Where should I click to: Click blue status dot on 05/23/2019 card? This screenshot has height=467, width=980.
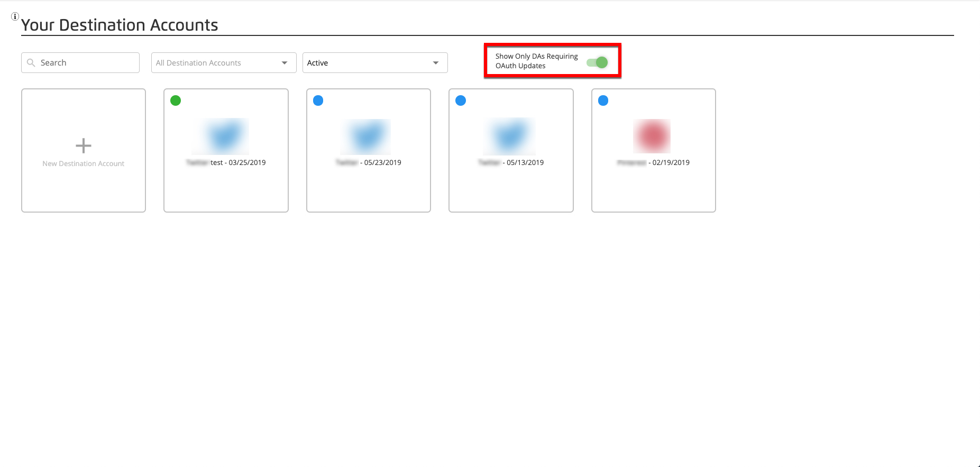pyautogui.click(x=318, y=100)
